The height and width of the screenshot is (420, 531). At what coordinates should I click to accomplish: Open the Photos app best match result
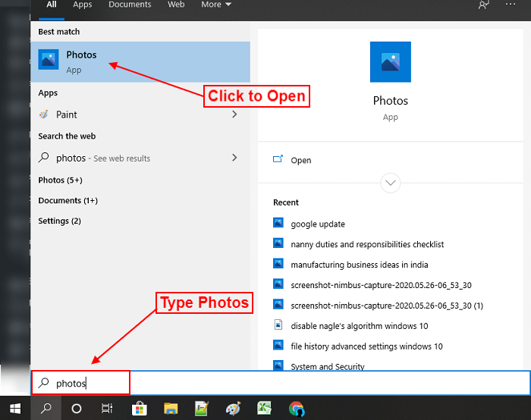[140, 62]
